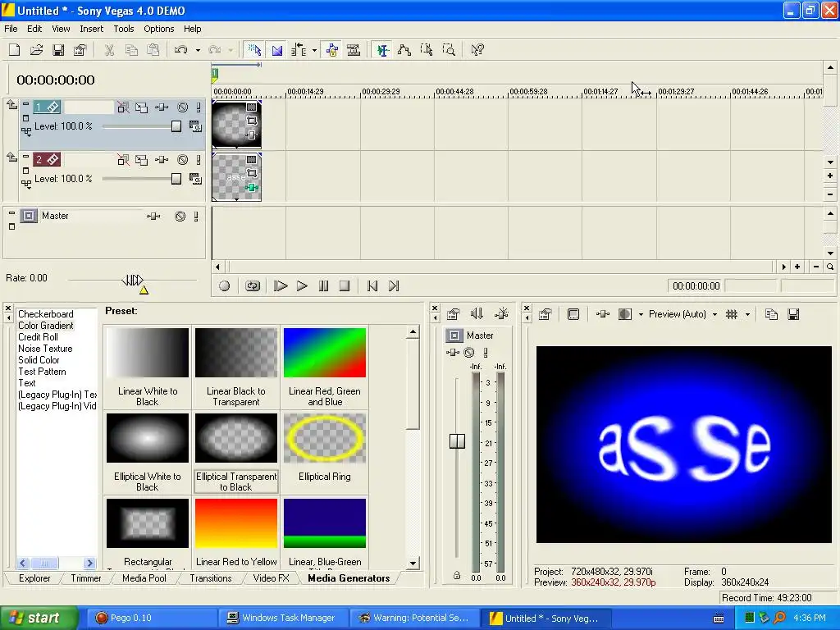The image size is (840, 630).
Task: Mute video track 1
Action: 183,107
